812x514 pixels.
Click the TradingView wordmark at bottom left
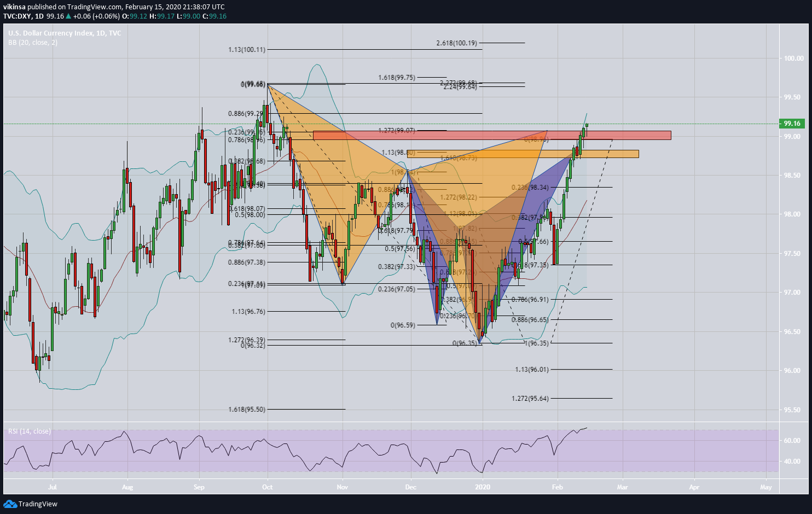38,504
